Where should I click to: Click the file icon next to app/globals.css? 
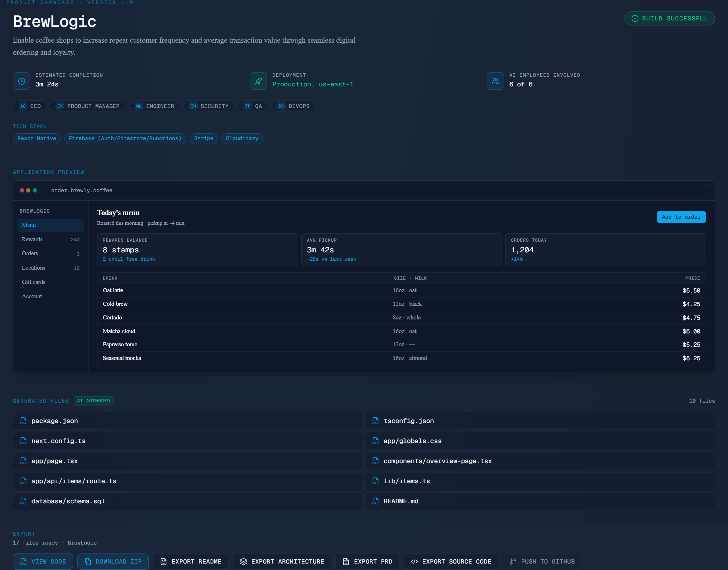tap(375, 441)
